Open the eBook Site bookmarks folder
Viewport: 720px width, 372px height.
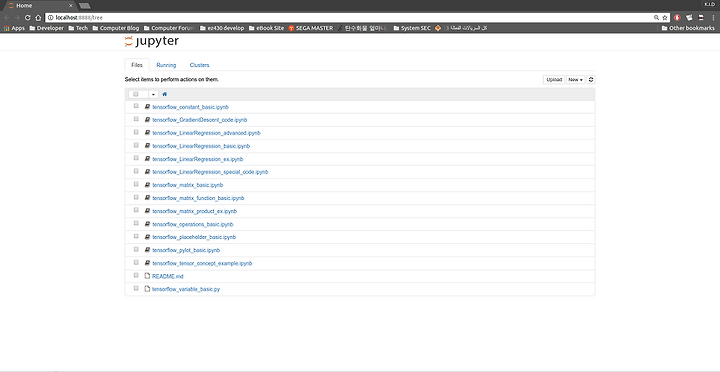266,28
